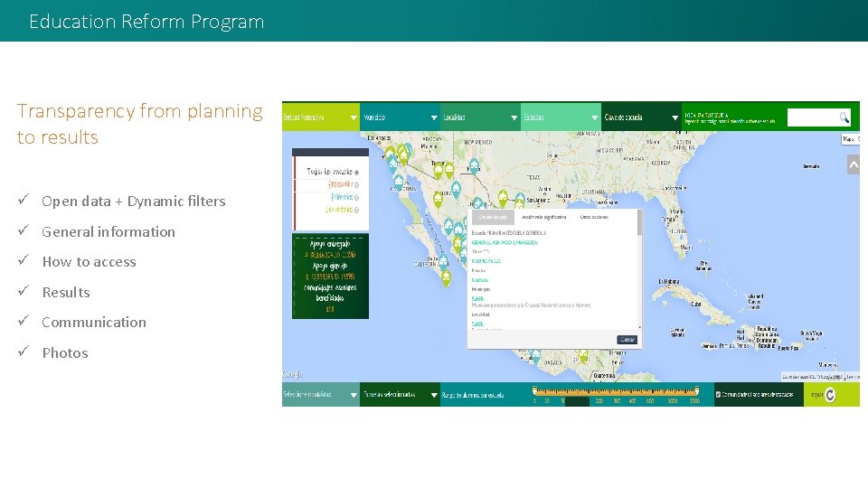Click the magnifier search icon

point(844,117)
